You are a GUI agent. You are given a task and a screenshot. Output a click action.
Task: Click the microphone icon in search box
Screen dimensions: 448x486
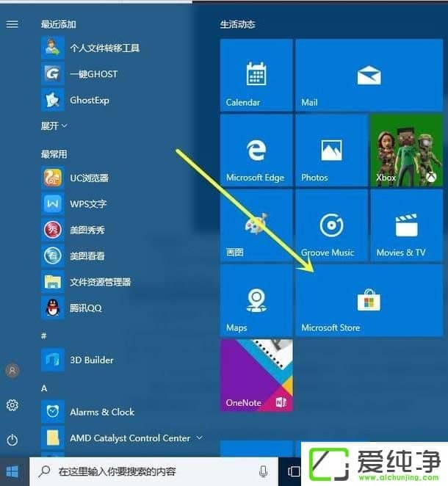pyautogui.click(x=263, y=471)
